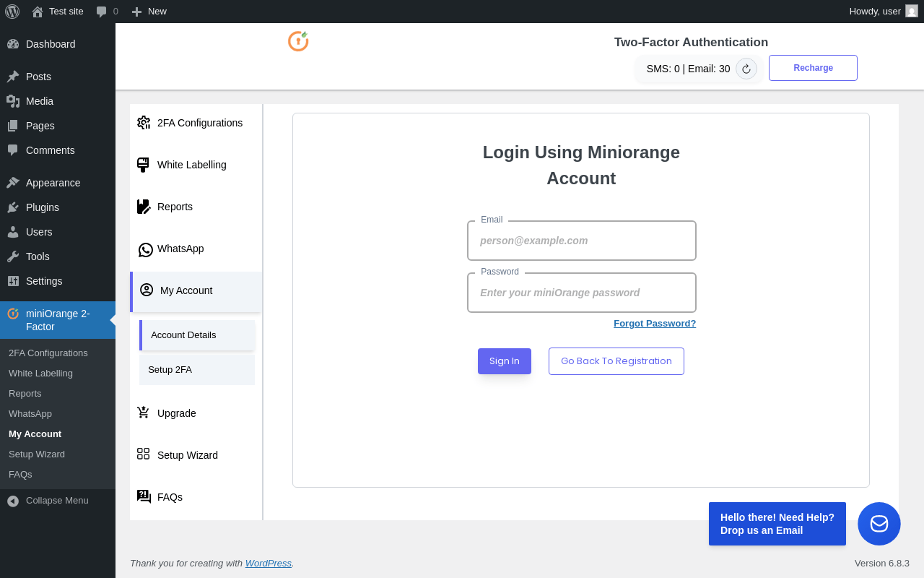Click the user avatar in admin bar
This screenshot has width=924, height=578.
tap(912, 11)
